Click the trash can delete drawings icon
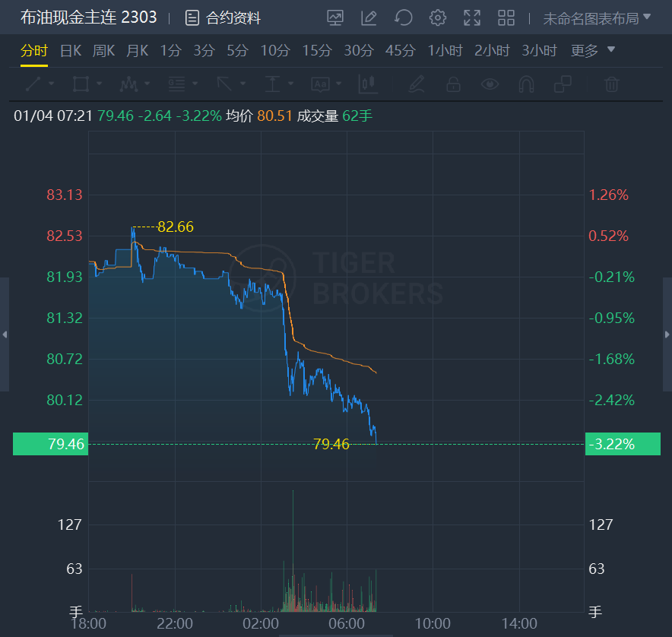 click(x=612, y=84)
